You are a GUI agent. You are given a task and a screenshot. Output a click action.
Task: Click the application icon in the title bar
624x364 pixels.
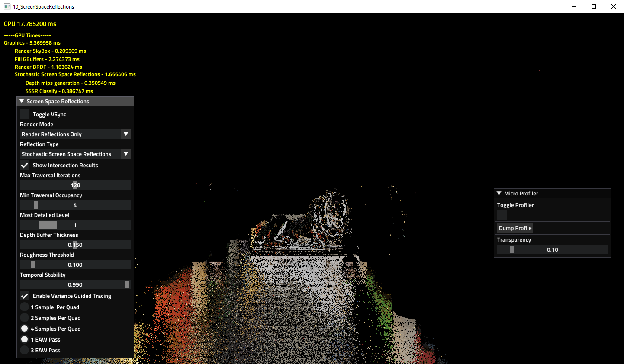pyautogui.click(x=7, y=6)
